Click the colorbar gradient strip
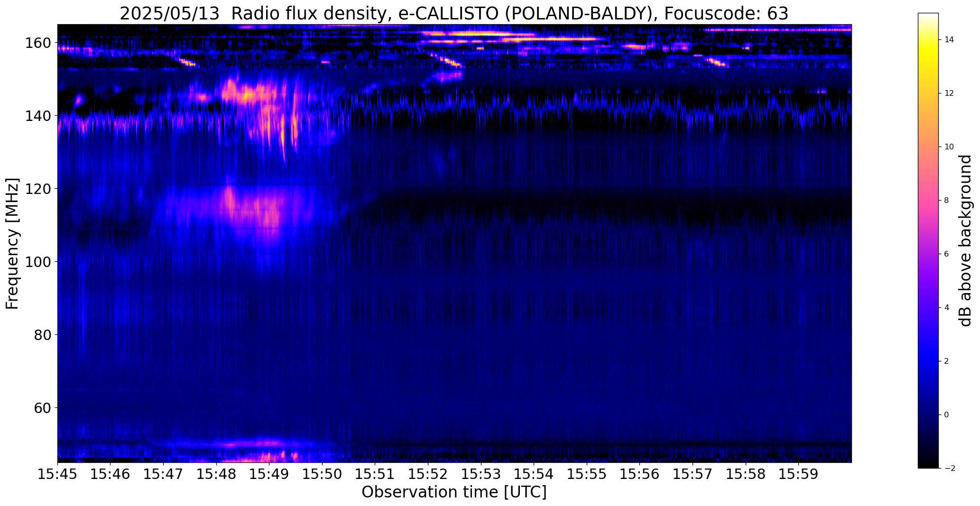This screenshot has width=980, height=506. (x=928, y=240)
